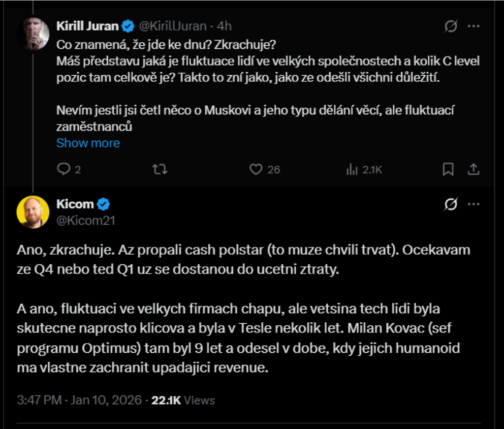Open more options on Kirill Juran's tweet
The width and height of the screenshot is (504, 429).
473,26
